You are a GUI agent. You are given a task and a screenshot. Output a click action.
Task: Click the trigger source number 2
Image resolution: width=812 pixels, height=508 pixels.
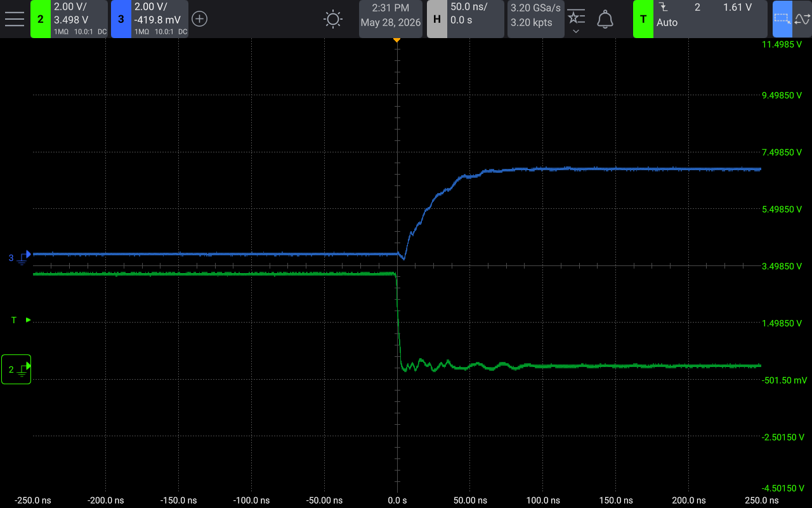click(697, 7)
